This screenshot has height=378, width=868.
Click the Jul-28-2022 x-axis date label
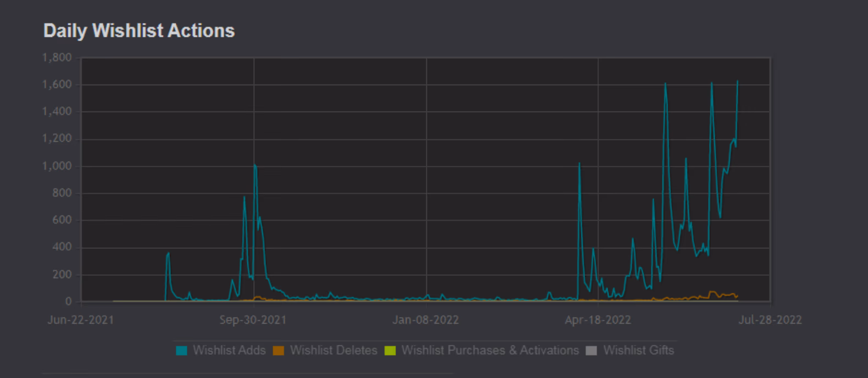click(x=770, y=320)
